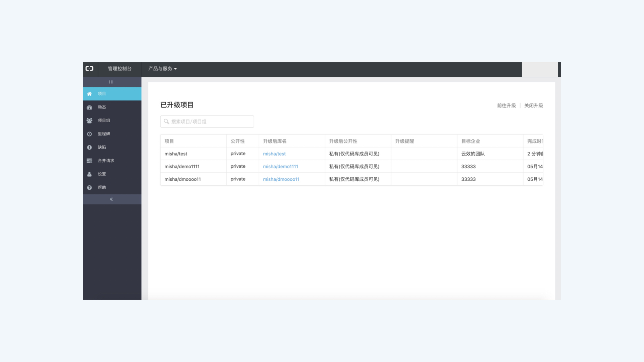Click the 关闭升级 button
This screenshot has width=644, height=362.
[x=533, y=105]
